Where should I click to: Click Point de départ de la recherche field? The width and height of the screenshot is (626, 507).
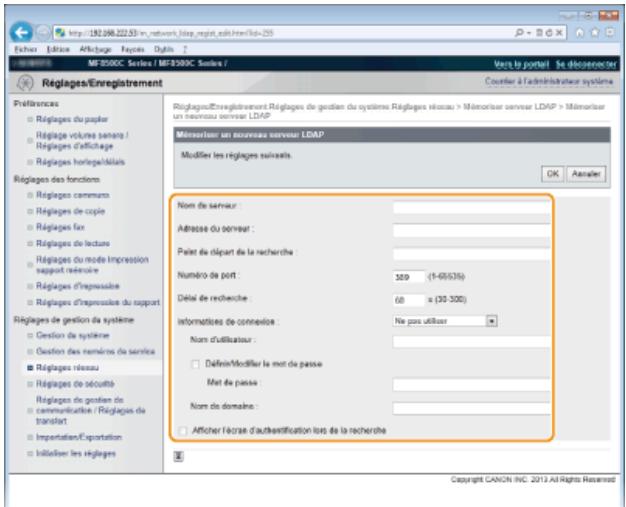coord(471,254)
